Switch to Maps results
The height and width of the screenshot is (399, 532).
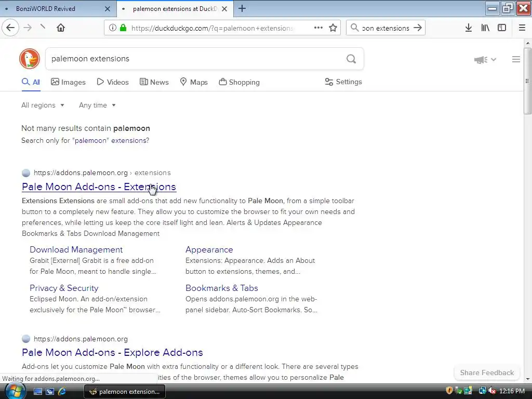coord(194,82)
